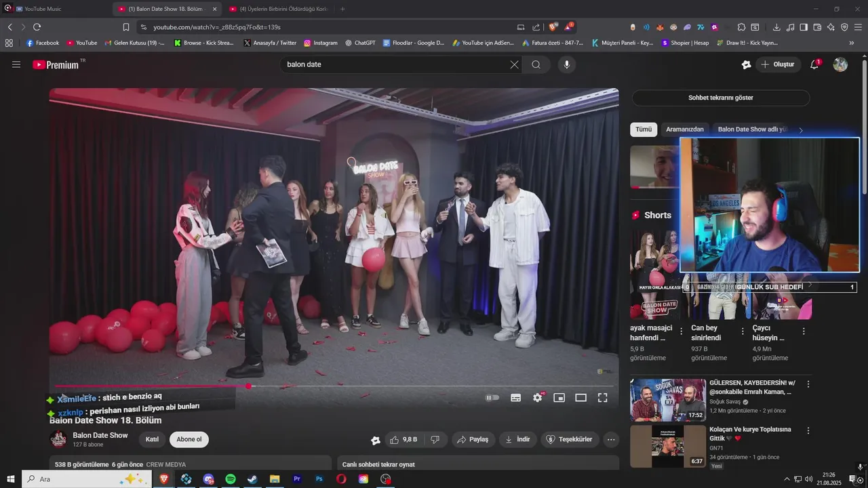This screenshot has width=868, height=488.
Task: Show chat replay via Sohbet tekrarını göster
Action: pyautogui.click(x=721, y=98)
